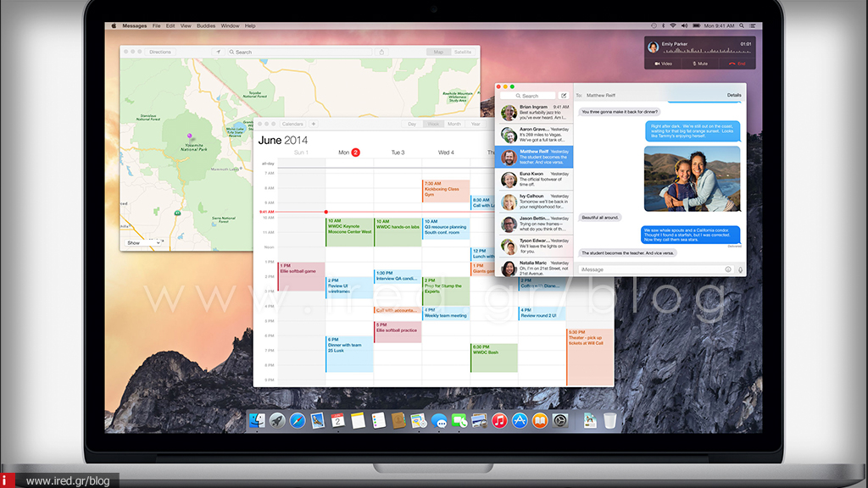Image resolution: width=868 pixels, height=488 pixels.
Task: Open the View menu
Action: coord(186,25)
